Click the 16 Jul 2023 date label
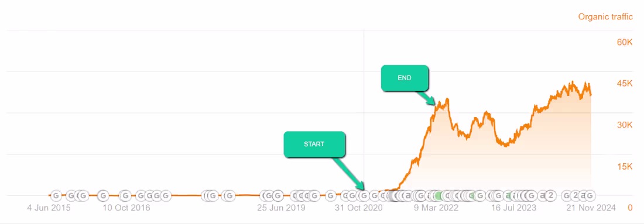This screenshot has height=224, width=644. pos(514,208)
